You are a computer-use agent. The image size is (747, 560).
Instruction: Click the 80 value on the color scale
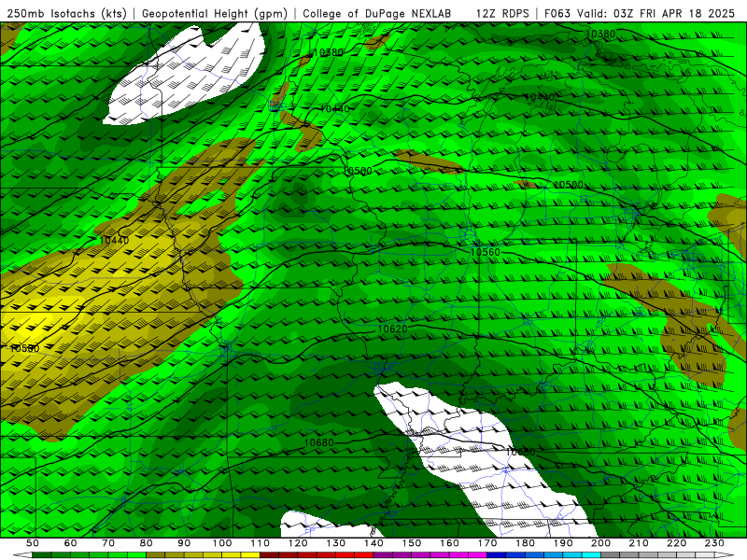[147, 543]
